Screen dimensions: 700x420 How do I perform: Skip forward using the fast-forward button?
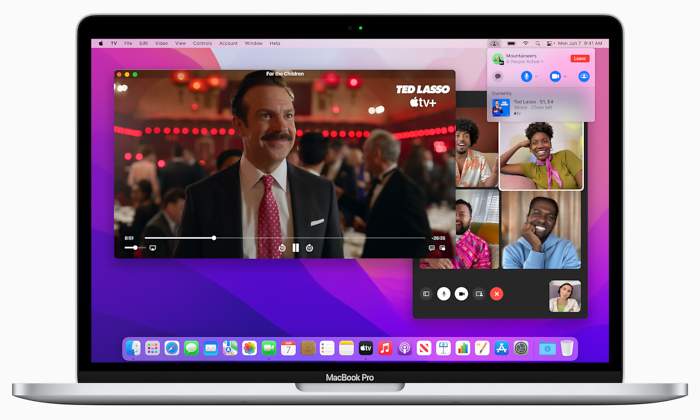pos(309,248)
